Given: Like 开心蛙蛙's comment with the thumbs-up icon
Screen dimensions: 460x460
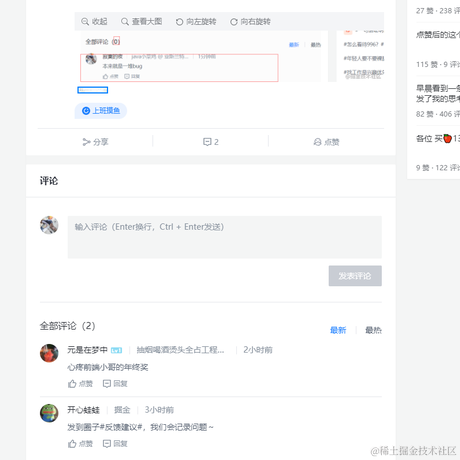Looking at the screenshot, I should (x=72, y=444).
